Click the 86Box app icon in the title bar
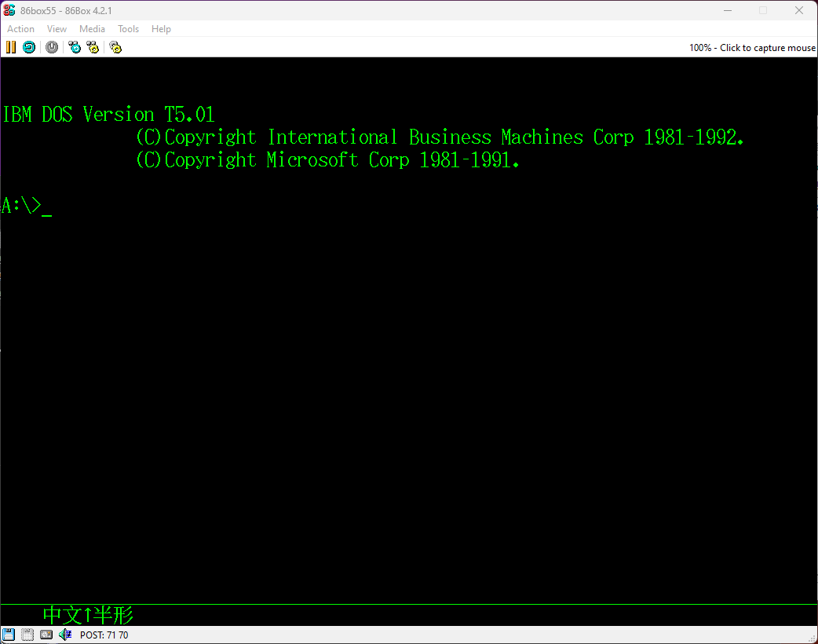This screenshot has width=818, height=644. pos(9,10)
